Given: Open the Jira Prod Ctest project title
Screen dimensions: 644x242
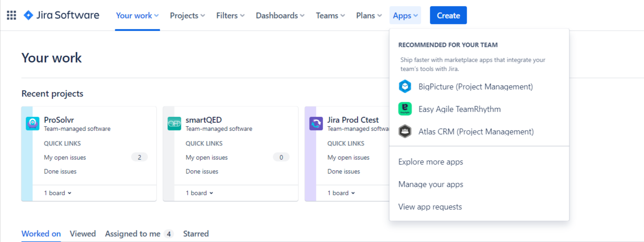Looking at the screenshot, I should click(353, 120).
